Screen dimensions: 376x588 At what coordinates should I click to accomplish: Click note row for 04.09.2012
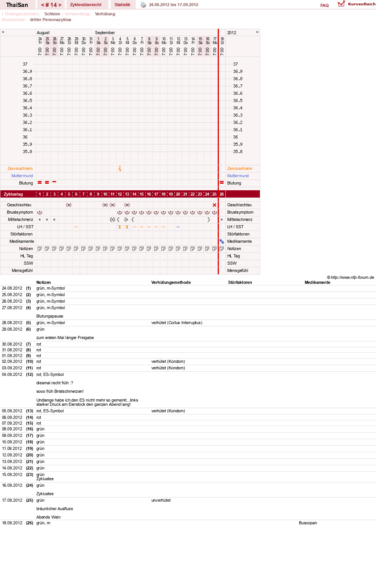pos(188,389)
